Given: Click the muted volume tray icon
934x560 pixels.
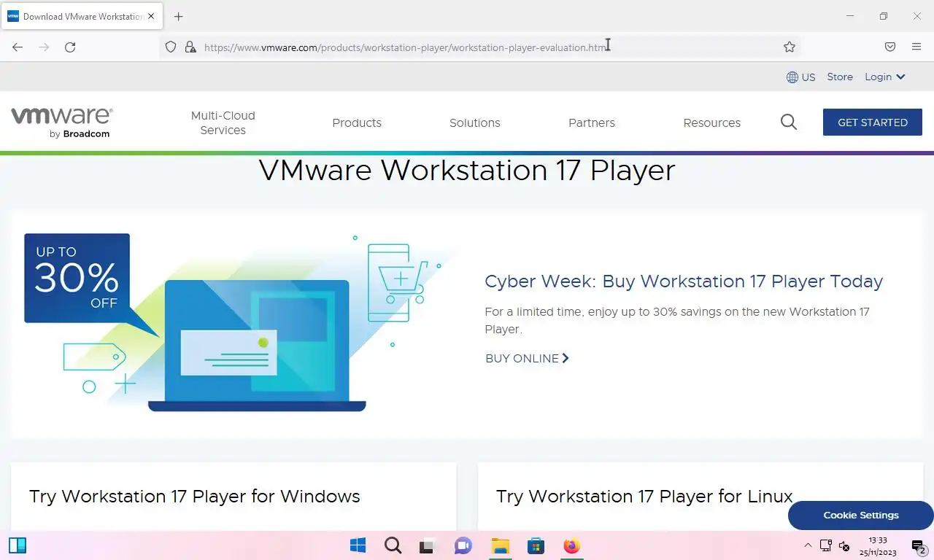Looking at the screenshot, I should (844, 545).
